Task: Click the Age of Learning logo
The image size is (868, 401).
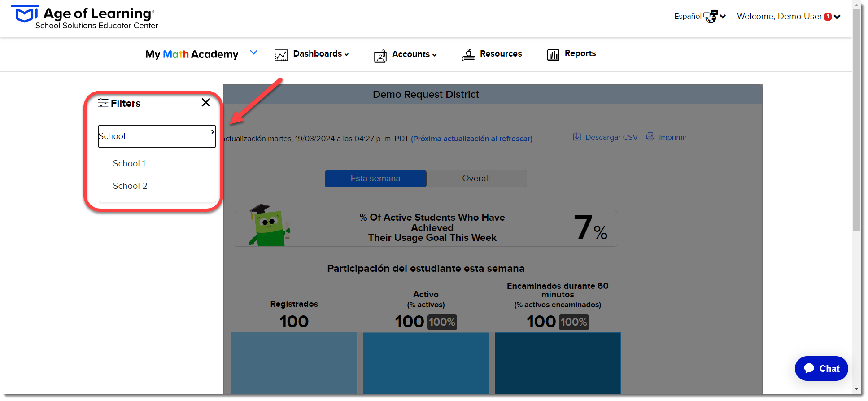Action: (x=84, y=17)
